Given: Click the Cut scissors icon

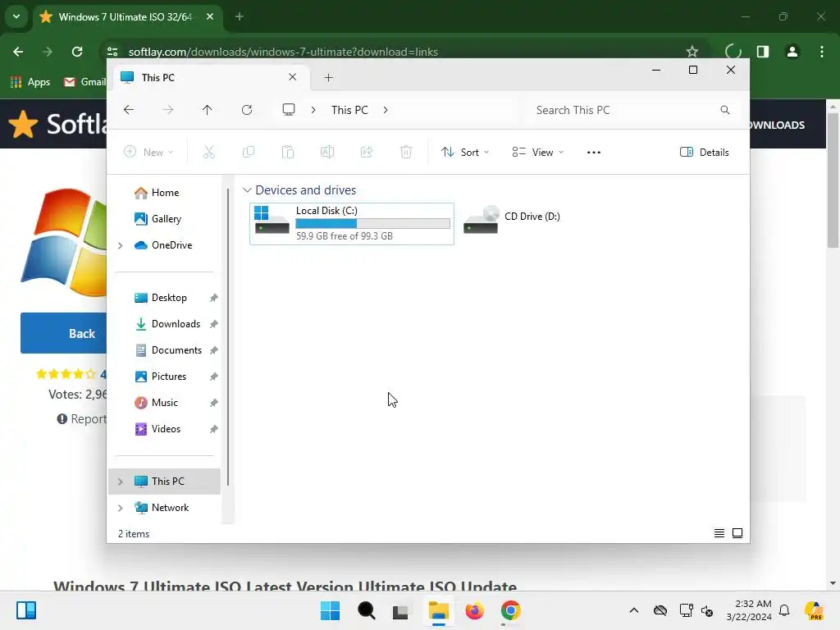Looking at the screenshot, I should pyautogui.click(x=209, y=152).
